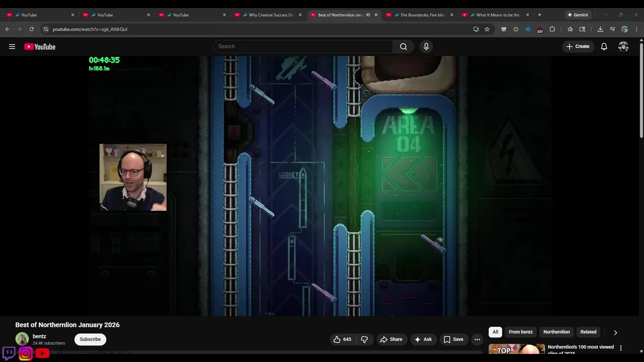Image resolution: width=644 pixels, height=362 pixels.
Task: Click the Instagram icon link
Action: click(26, 353)
